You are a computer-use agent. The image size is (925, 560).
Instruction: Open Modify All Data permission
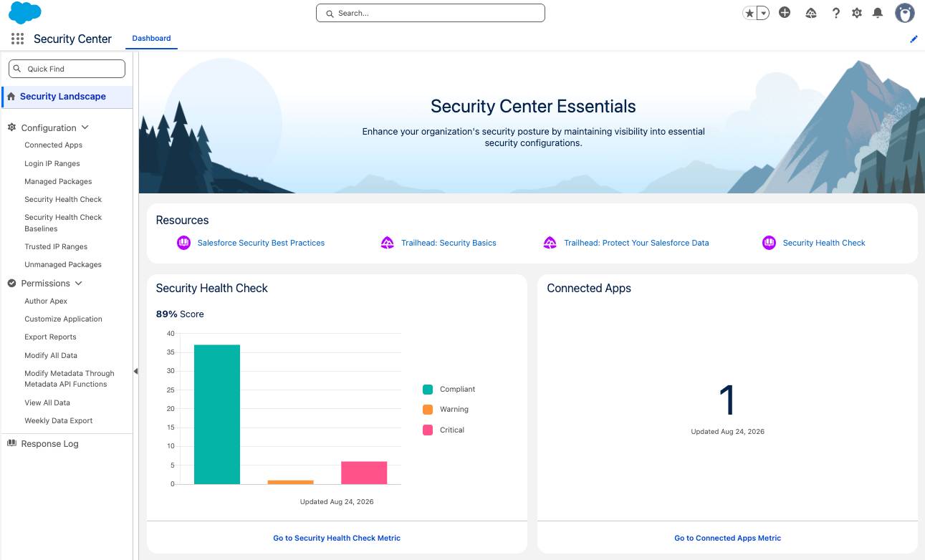pyautogui.click(x=51, y=356)
